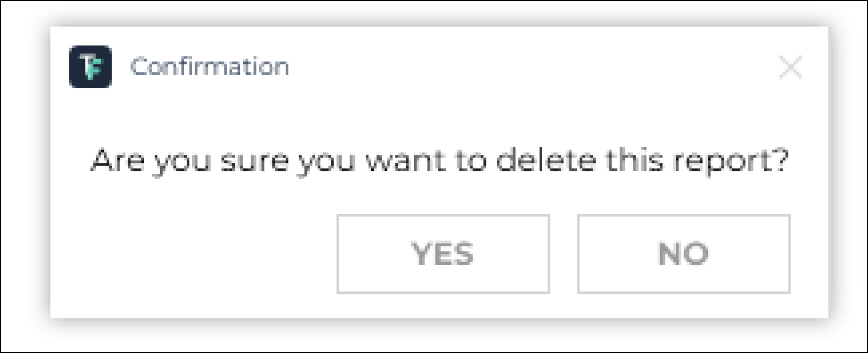Click the gray X close icon
This screenshot has width=868, height=353.
(x=791, y=67)
